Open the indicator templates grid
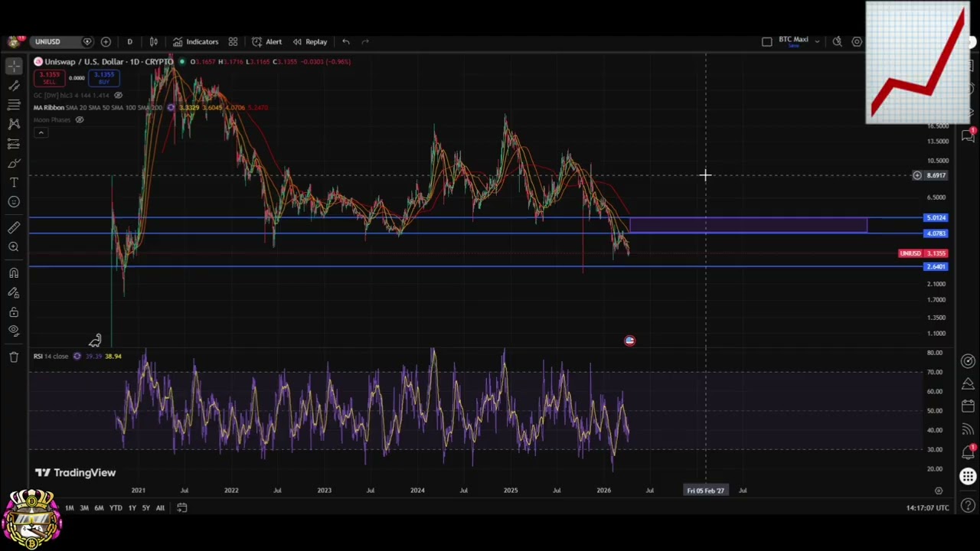This screenshot has width=980, height=551. click(x=233, y=41)
